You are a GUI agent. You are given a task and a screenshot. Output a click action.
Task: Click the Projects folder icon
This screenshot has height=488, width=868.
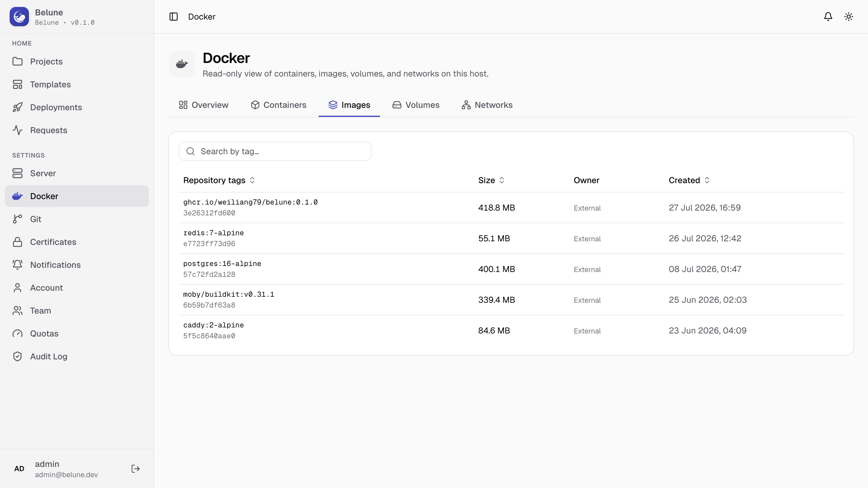(x=17, y=61)
